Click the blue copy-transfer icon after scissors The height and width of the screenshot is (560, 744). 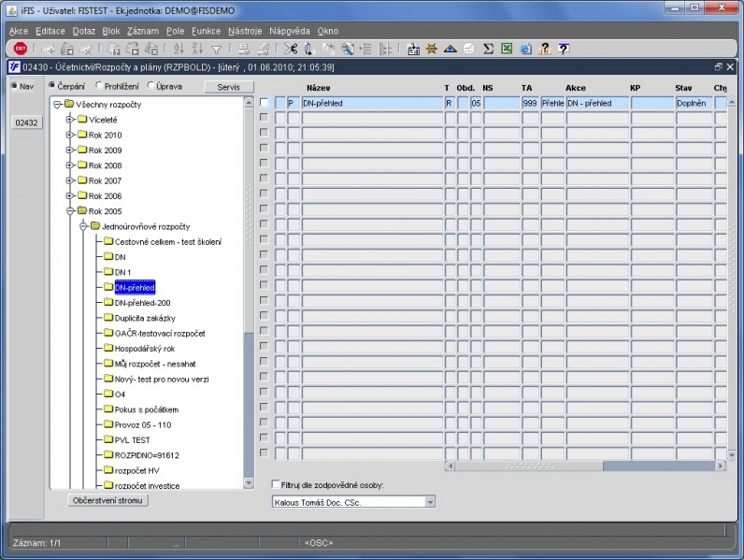309,49
